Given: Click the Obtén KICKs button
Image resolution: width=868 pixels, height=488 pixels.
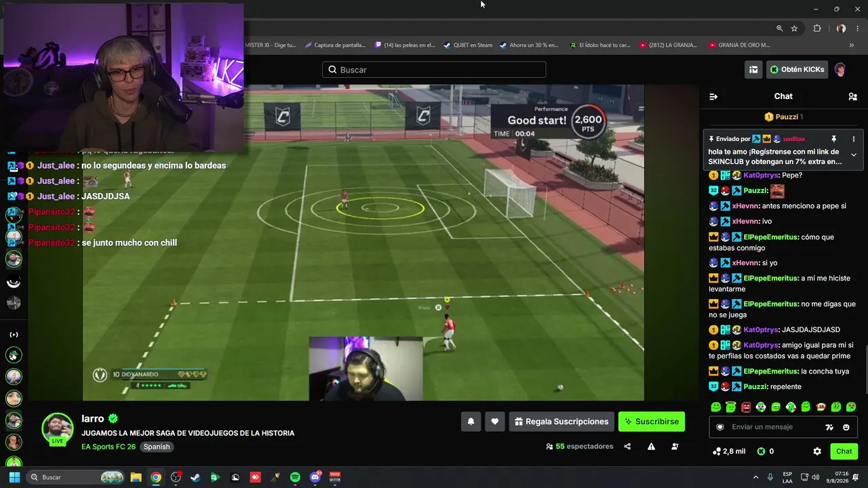Looking at the screenshot, I should pos(797,69).
